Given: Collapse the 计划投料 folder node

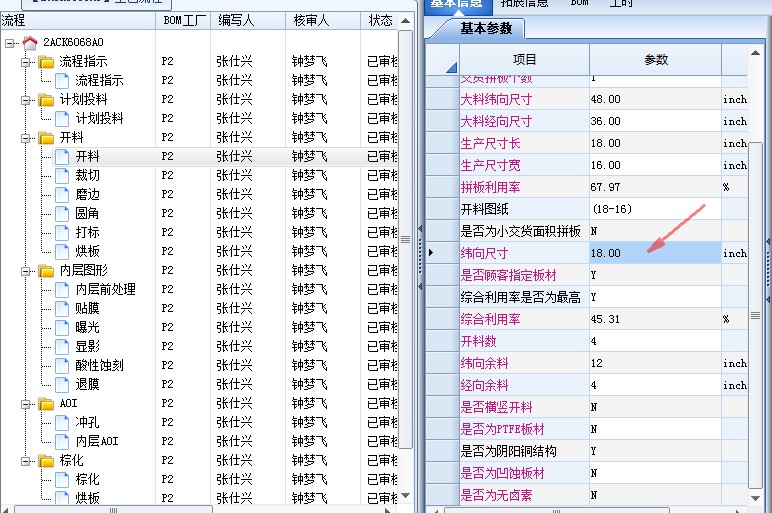Looking at the screenshot, I should [x=26, y=100].
